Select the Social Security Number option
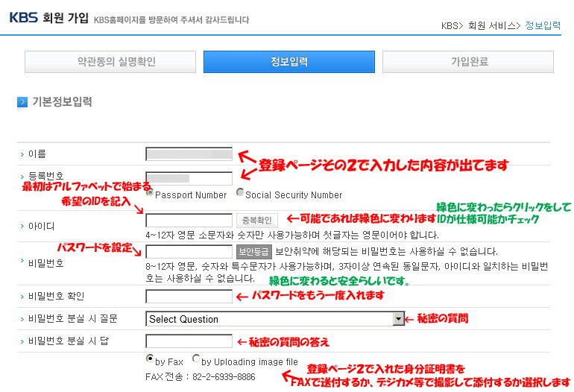The width and height of the screenshot is (574, 392). pyautogui.click(x=240, y=192)
